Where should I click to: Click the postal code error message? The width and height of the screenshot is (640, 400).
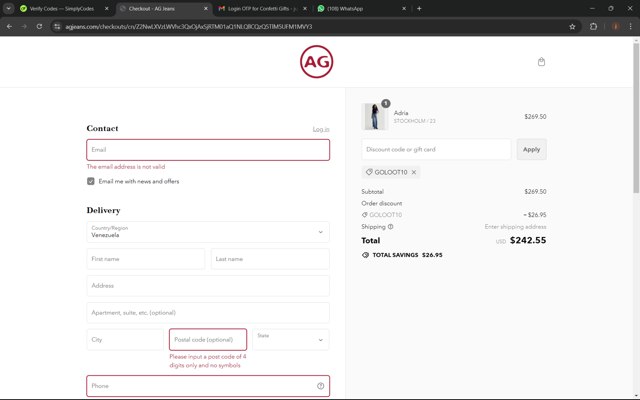[208, 361]
